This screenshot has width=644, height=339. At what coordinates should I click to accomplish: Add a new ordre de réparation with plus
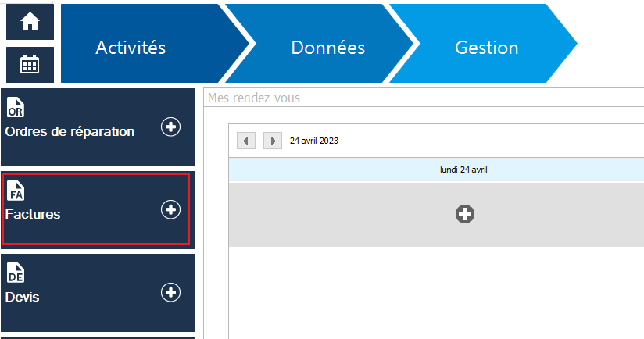(x=170, y=127)
